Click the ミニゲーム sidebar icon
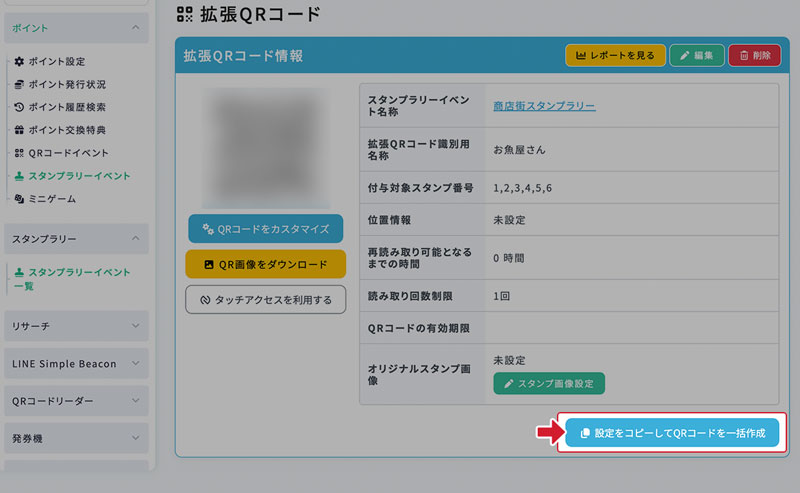The height and width of the screenshot is (493, 800). [x=19, y=199]
